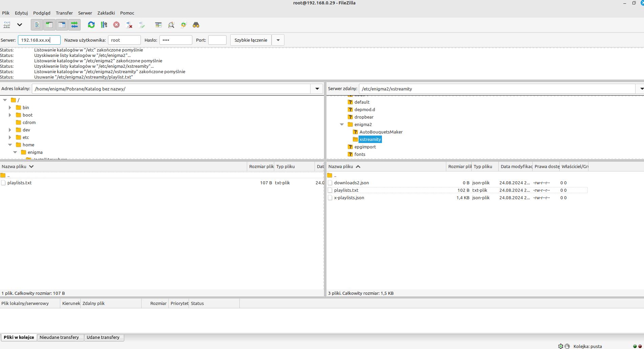Toggle the transfer queue panel
This screenshot has height=349, width=644.
75,25
